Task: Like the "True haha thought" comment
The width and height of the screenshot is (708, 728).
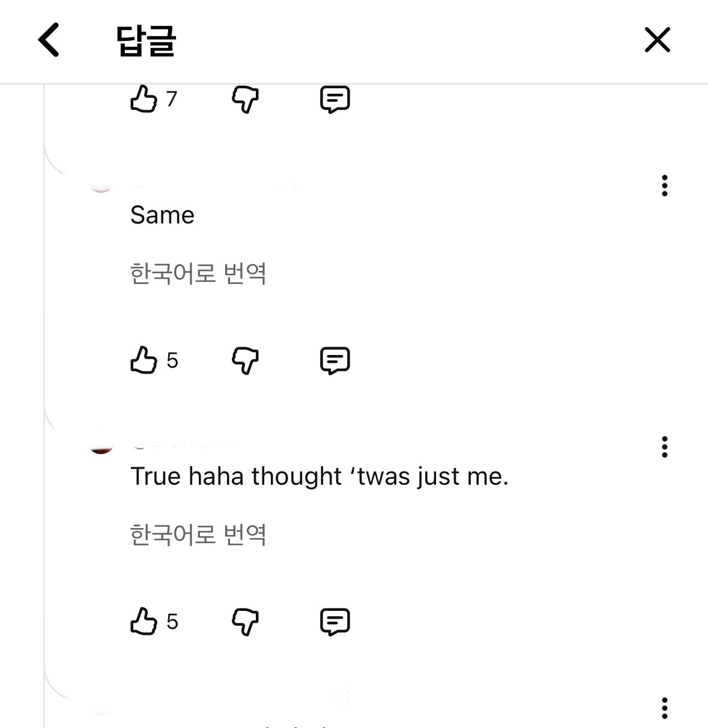Action: tap(144, 621)
